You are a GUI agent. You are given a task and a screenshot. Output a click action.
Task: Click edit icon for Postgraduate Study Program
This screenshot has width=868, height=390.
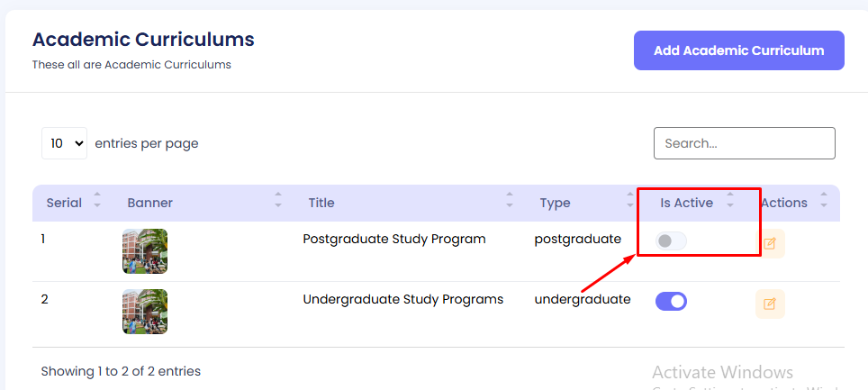pos(770,243)
